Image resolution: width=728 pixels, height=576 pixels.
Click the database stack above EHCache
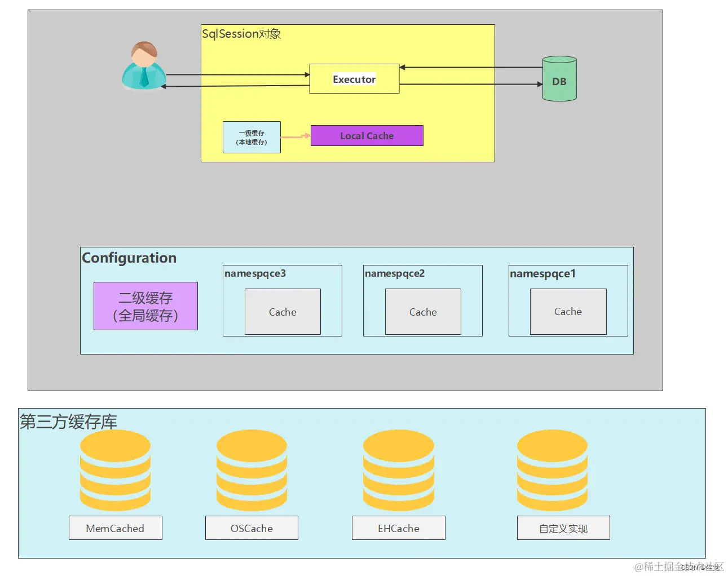click(399, 471)
